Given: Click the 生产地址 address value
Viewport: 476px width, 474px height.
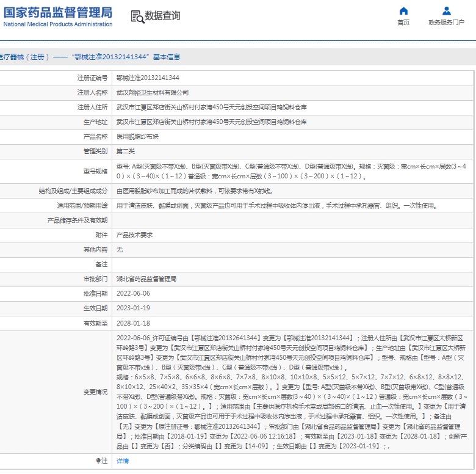Looking at the screenshot, I should click(212, 122).
